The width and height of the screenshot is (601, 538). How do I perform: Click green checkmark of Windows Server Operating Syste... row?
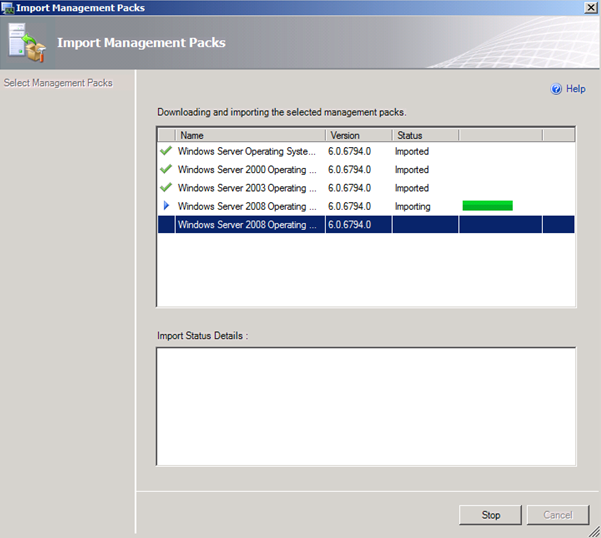(166, 151)
